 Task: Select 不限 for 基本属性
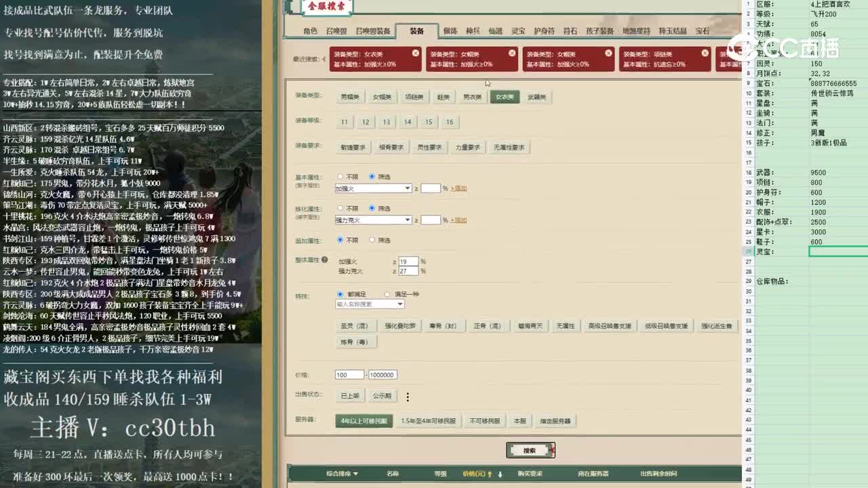tap(340, 177)
